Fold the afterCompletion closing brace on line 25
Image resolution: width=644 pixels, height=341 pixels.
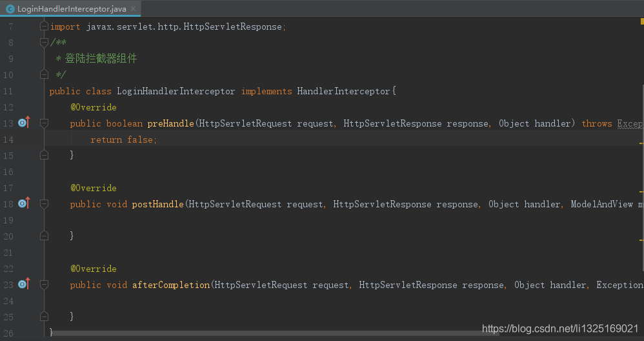click(44, 316)
